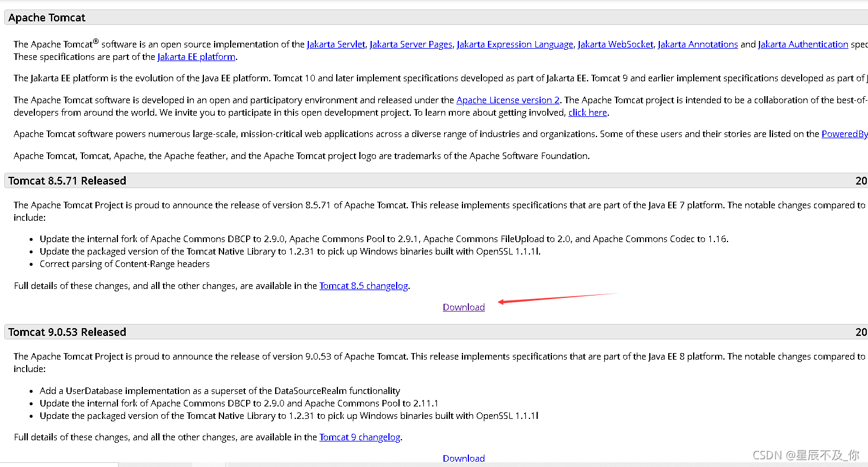Open the Jakarta Servlet link

[336, 45]
